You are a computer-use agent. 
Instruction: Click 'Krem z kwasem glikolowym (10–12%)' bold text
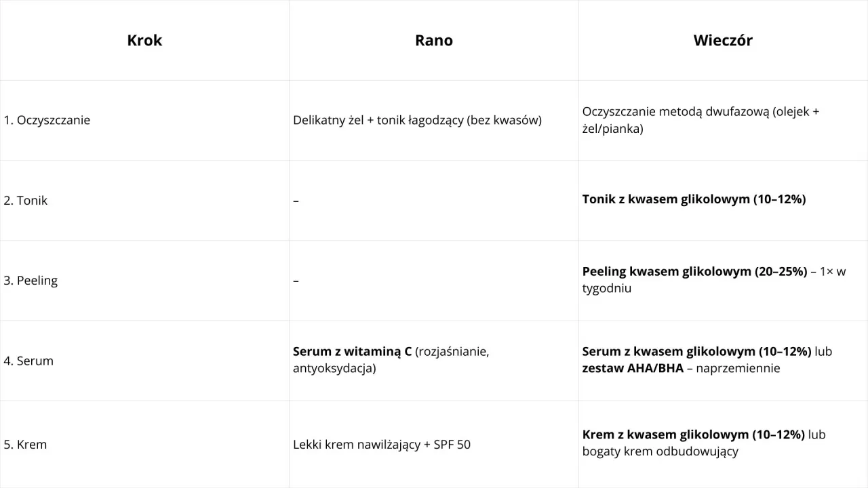(x=694, y=435)
